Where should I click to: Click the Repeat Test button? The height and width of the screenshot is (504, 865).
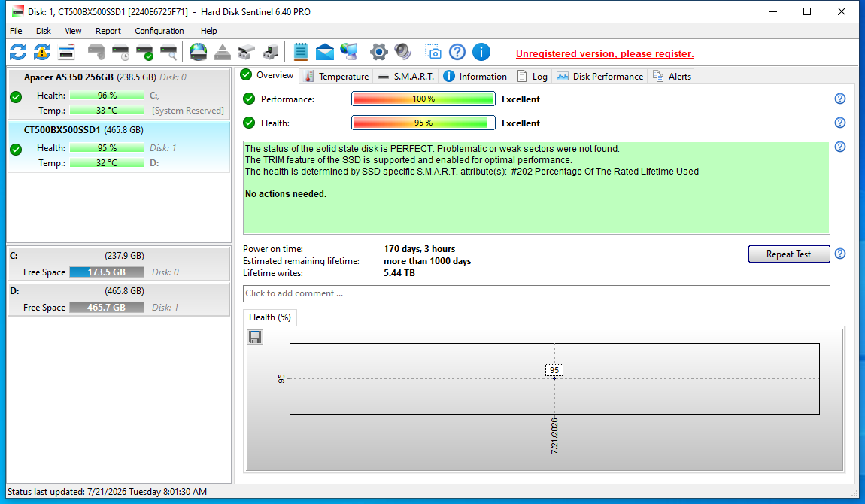tap(789, 254)
